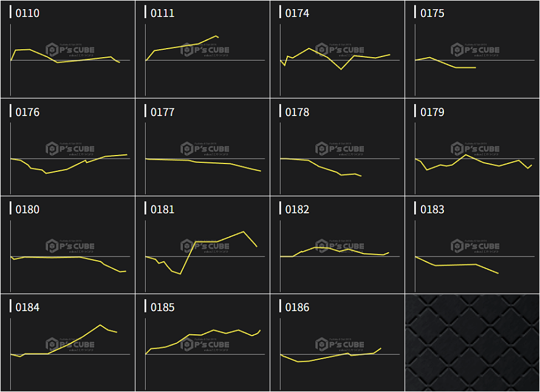540x392 pixels.
Task: Click P's CUBE logo in tile 0110
Action: pos(70,50)
